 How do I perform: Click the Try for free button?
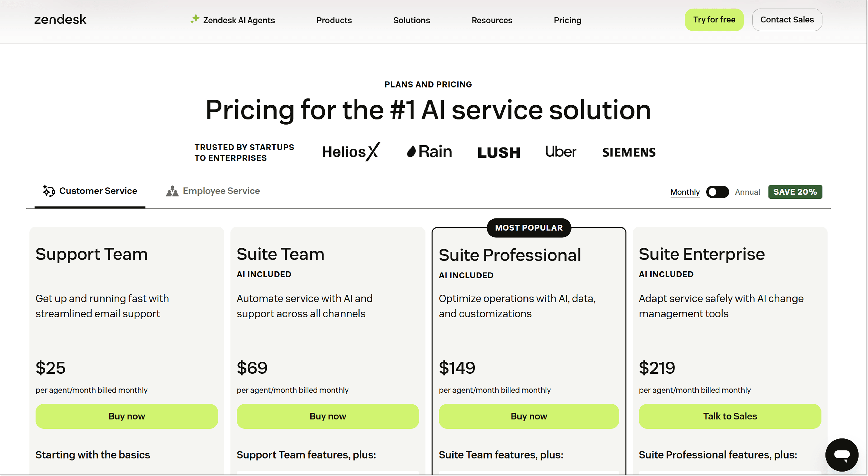click(x=714, y=20)
